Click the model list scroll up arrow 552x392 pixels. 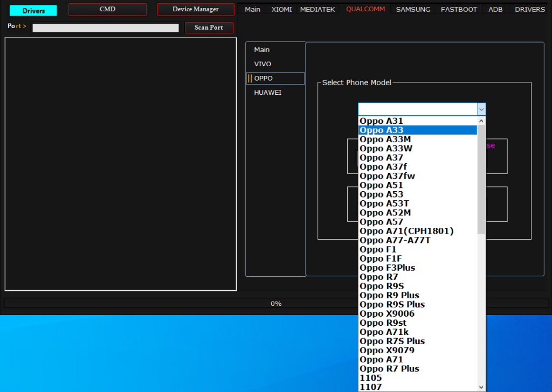(x=481, y=121)
